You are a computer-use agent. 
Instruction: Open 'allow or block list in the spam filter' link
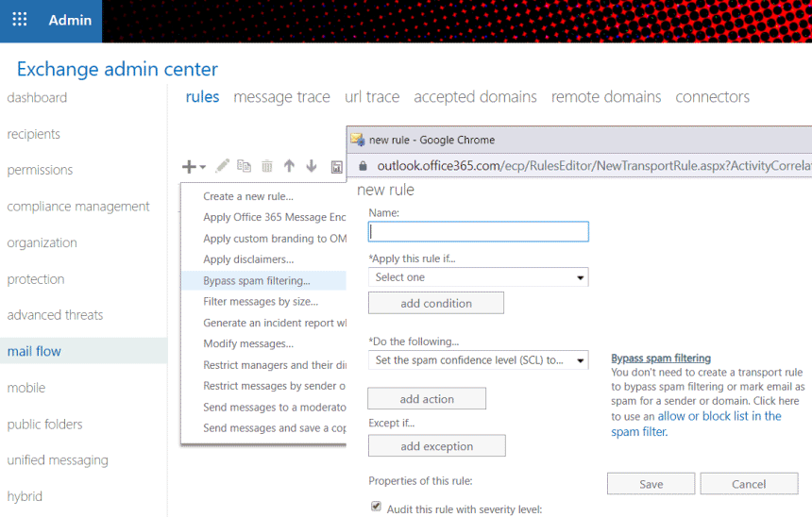(x=696, y=424)
